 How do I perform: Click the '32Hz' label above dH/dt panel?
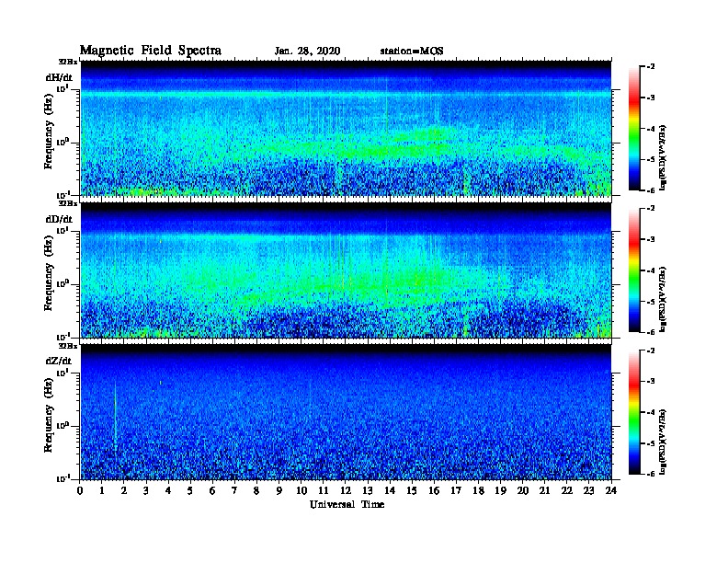pos(68,62)
